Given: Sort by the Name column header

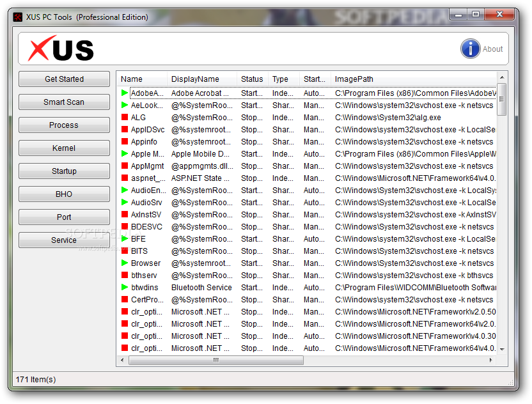Looking at the screenshot, I should (142, 79).
